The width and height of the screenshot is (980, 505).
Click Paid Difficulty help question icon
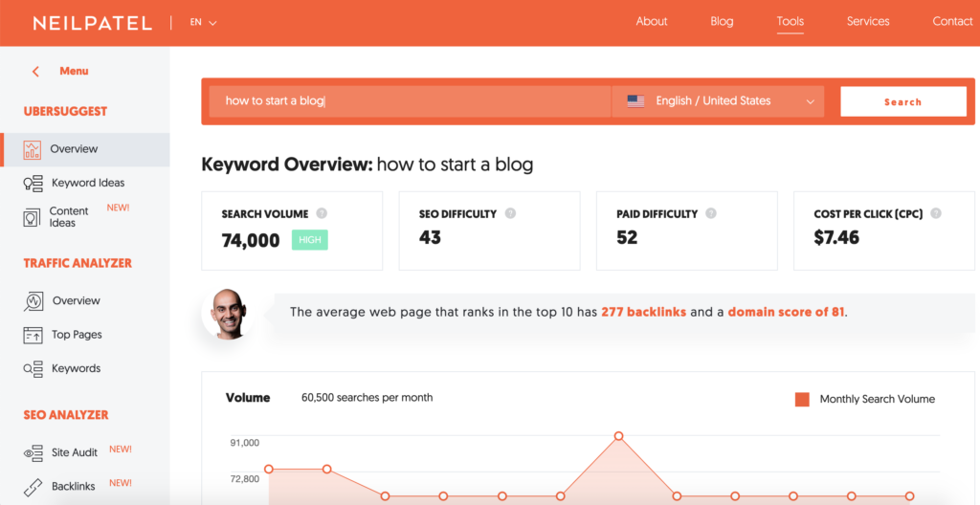[711, 213]
